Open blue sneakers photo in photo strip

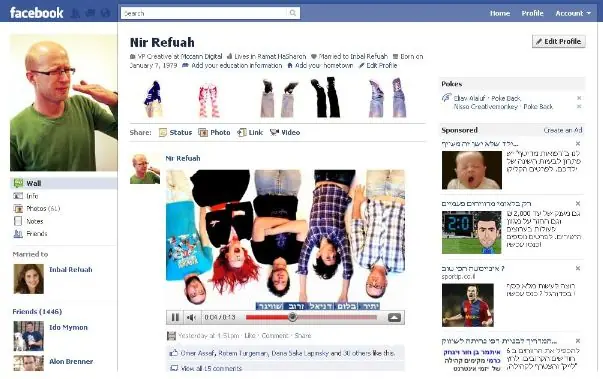[x=154, y=99]
